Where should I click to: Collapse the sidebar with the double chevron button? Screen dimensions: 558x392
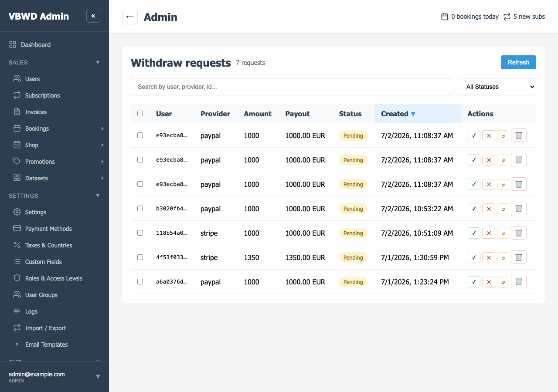click(x=93, y=16)
